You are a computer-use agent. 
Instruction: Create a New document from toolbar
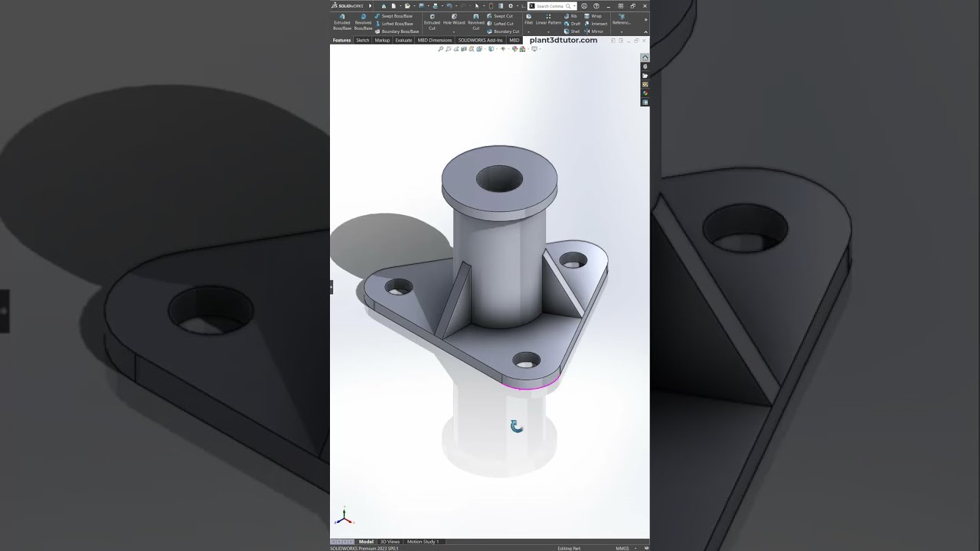394,6
